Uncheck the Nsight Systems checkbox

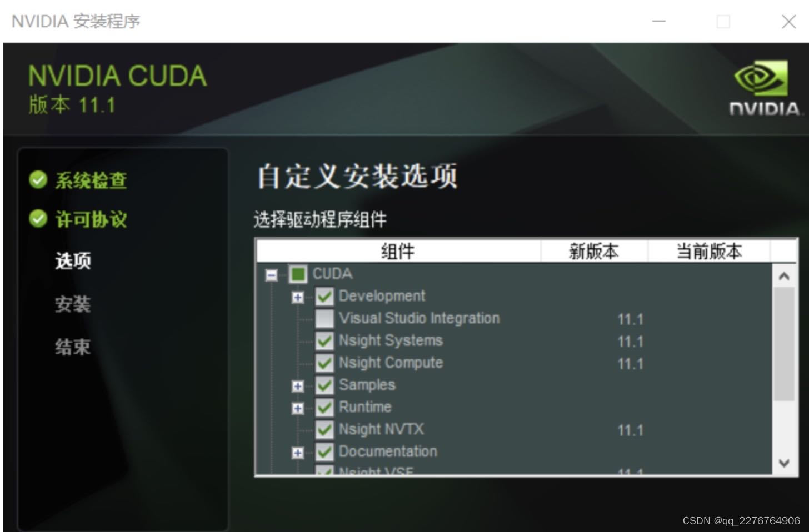pos(324,340)
